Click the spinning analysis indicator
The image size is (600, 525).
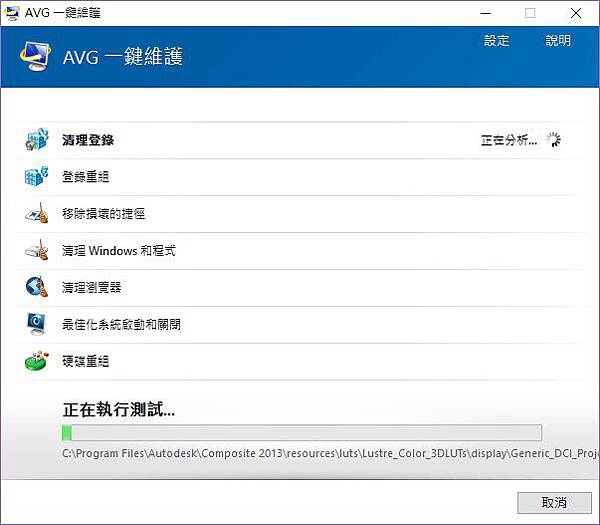(x=553, y=140)
